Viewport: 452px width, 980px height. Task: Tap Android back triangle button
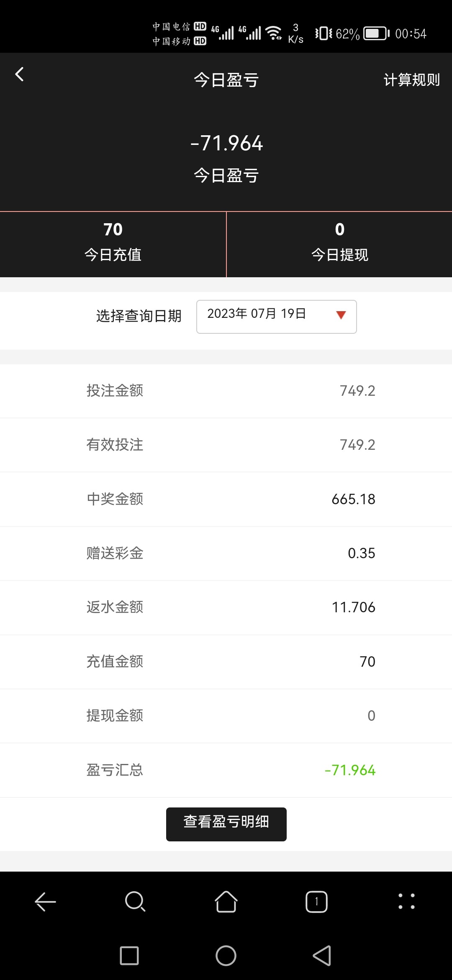tap(322, 956)
